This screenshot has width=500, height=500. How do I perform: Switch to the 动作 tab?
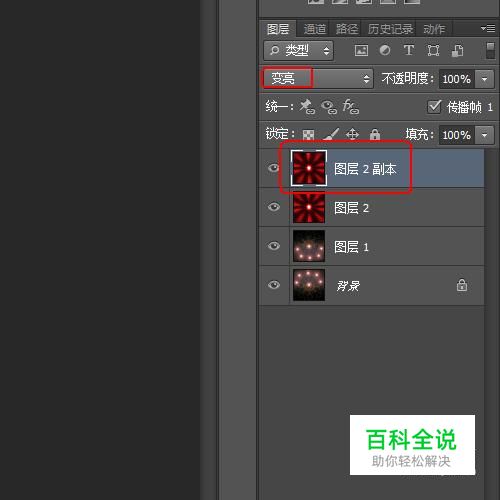(x=434, y=29)
